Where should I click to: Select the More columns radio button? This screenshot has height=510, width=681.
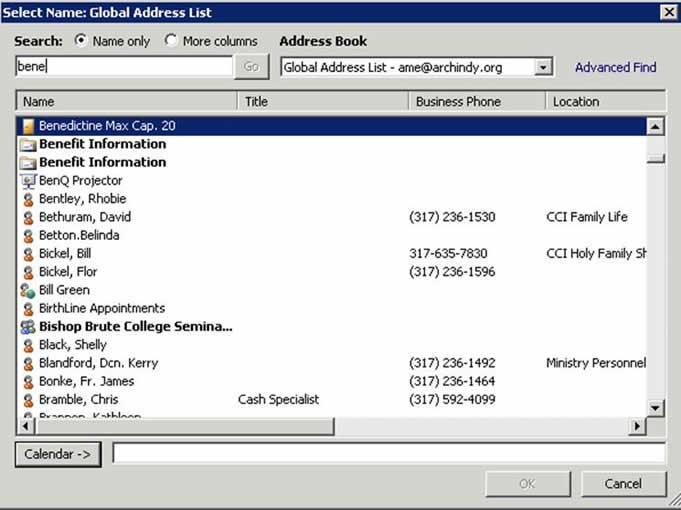tap(171, 41)
